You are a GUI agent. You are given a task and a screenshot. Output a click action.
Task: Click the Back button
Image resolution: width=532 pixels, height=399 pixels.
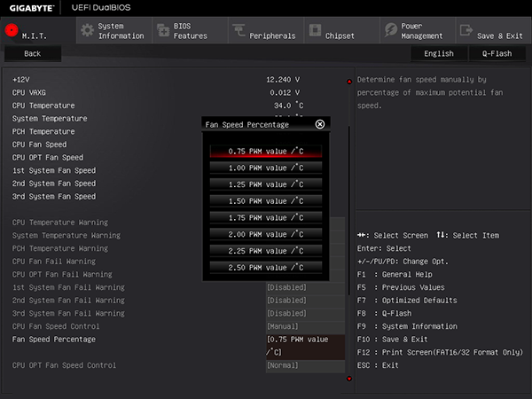(x=33, y=53)
